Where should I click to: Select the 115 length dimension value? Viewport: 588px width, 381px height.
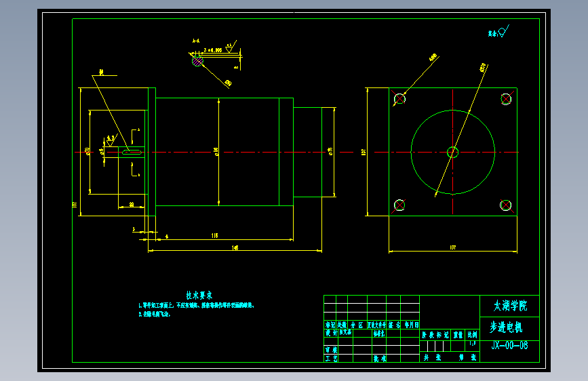pos(214,235)
